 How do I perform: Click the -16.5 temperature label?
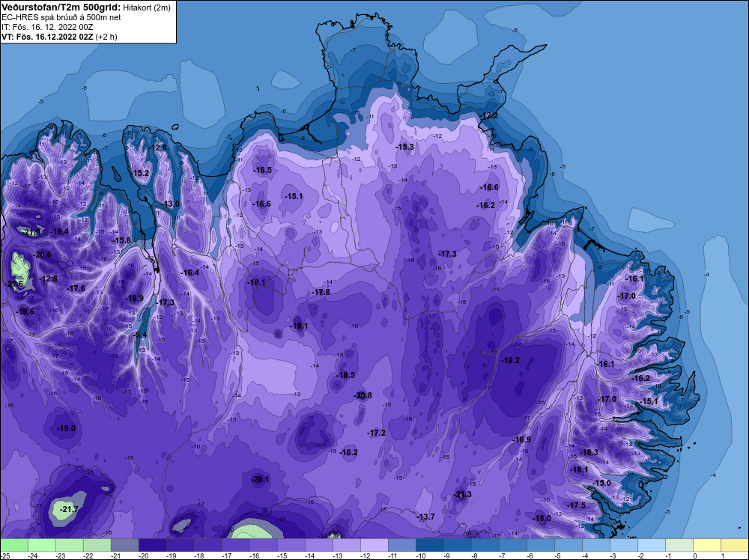[262, 170]
